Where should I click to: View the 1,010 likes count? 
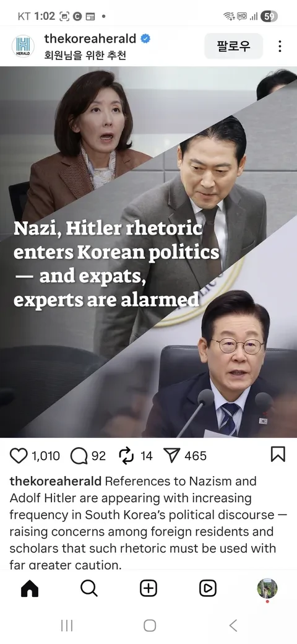(x=46, y=456)
